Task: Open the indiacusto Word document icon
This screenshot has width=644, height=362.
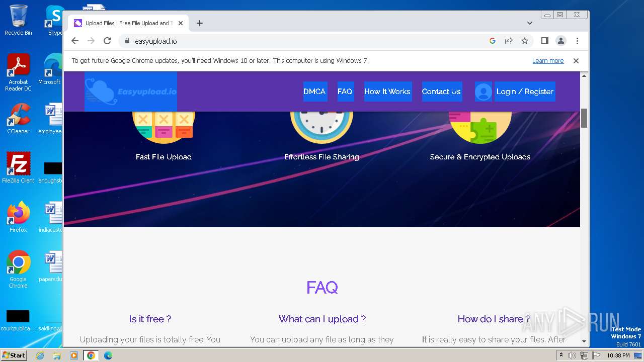Action: point(51,217)
